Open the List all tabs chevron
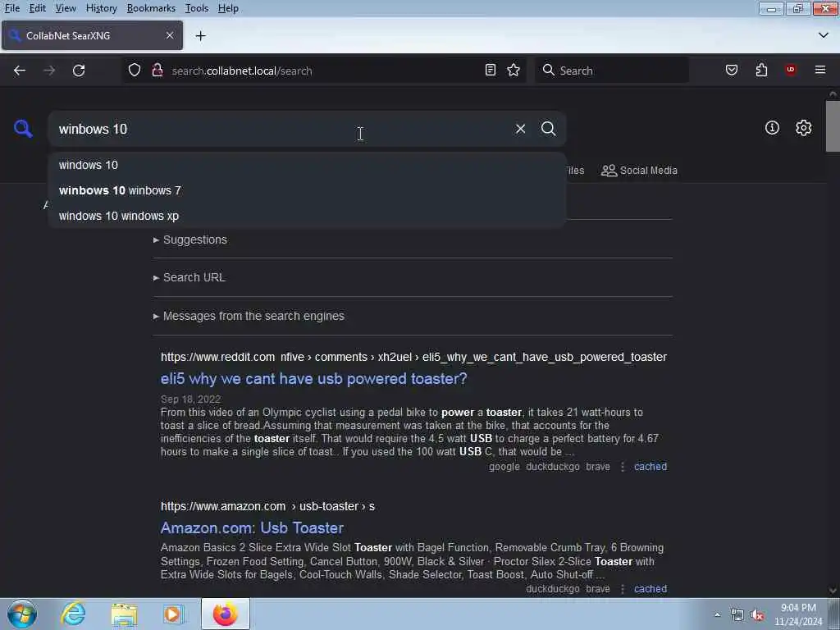The width and height of the screenshot is (840, 630). click(x=824, y=35)
